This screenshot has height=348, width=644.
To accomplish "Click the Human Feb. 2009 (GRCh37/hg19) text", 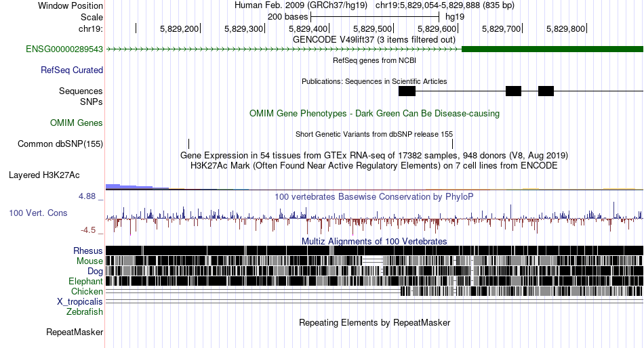I will click(x=300, y=5).
